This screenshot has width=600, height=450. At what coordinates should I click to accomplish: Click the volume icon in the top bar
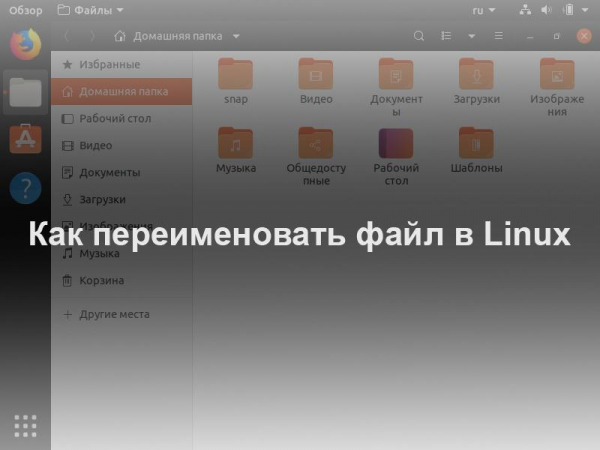point(546,10)
